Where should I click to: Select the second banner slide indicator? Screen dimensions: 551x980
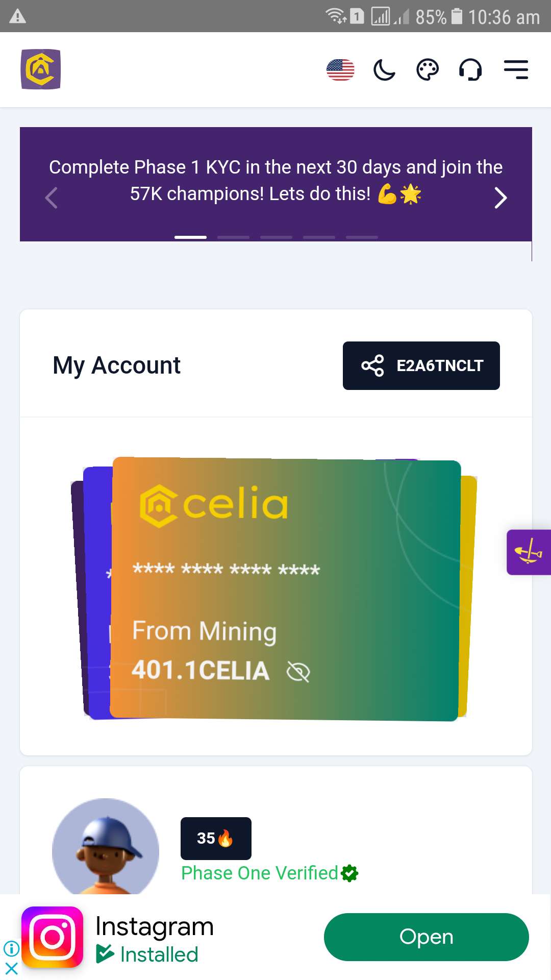[x=233, y=237]
